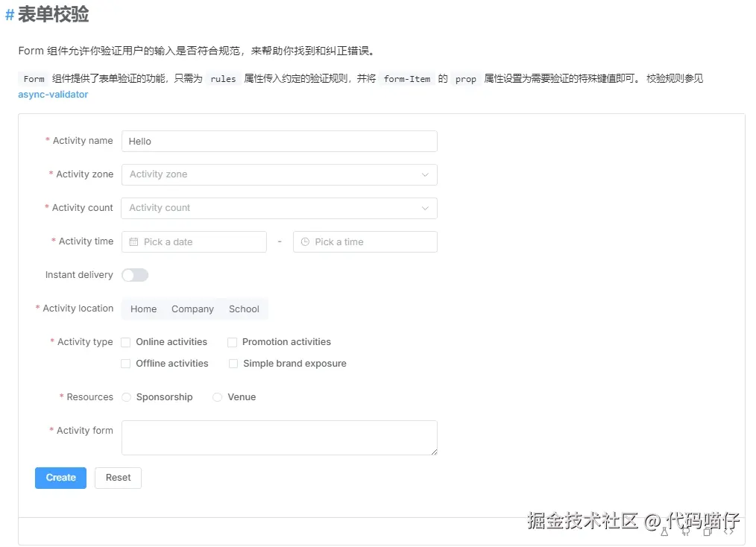Open the async-validator link
Image resolution: width=756 pixels, height=547 pixels.
(x=52, y=95)
